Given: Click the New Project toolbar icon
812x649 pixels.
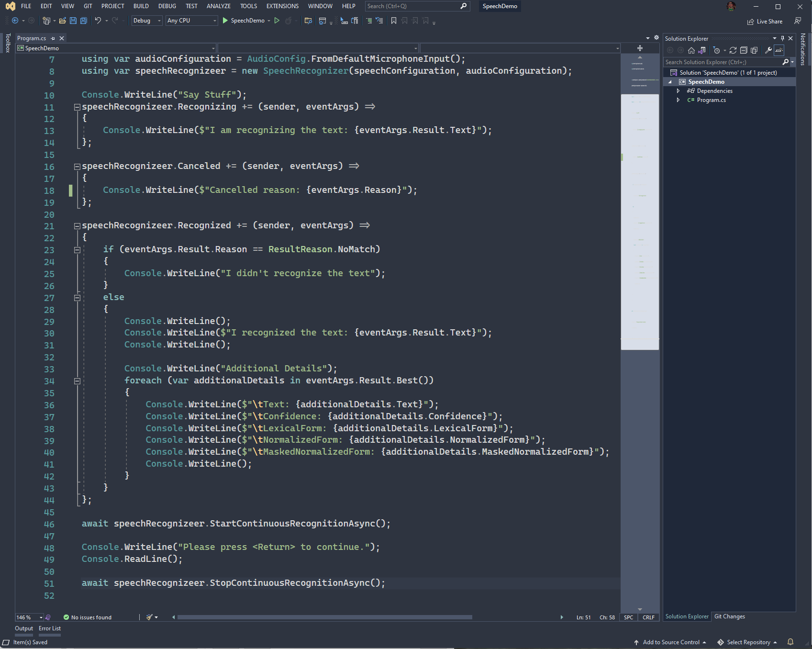Looking at the screenshot, I should point(46,21).
